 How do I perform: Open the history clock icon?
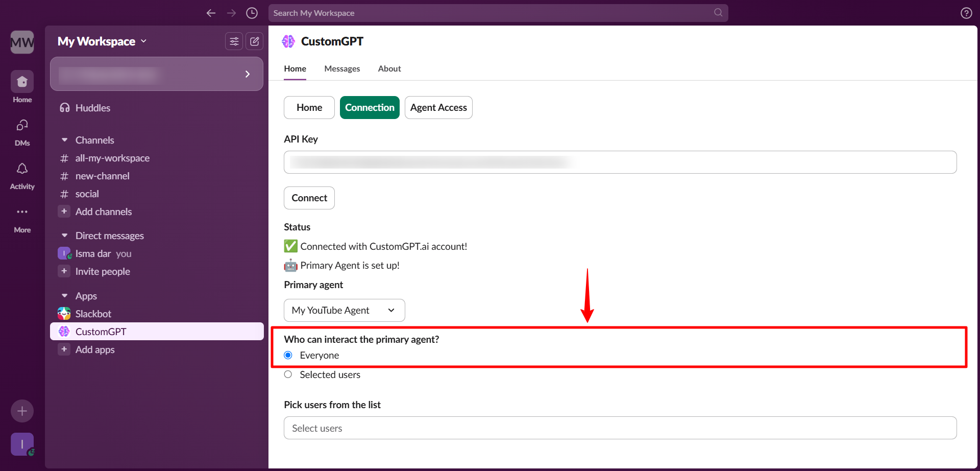tap(252, 13)
